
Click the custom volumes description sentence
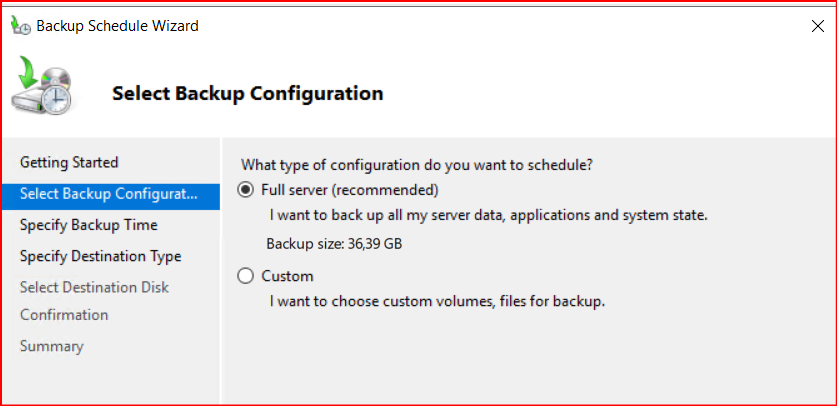click(437, 300)
